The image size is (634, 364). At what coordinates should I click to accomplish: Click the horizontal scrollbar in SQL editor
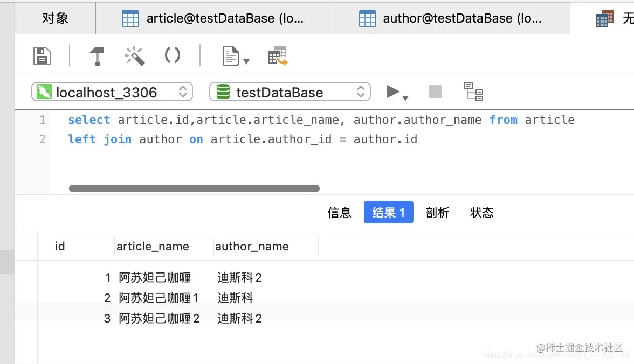(x=194, y=188)
